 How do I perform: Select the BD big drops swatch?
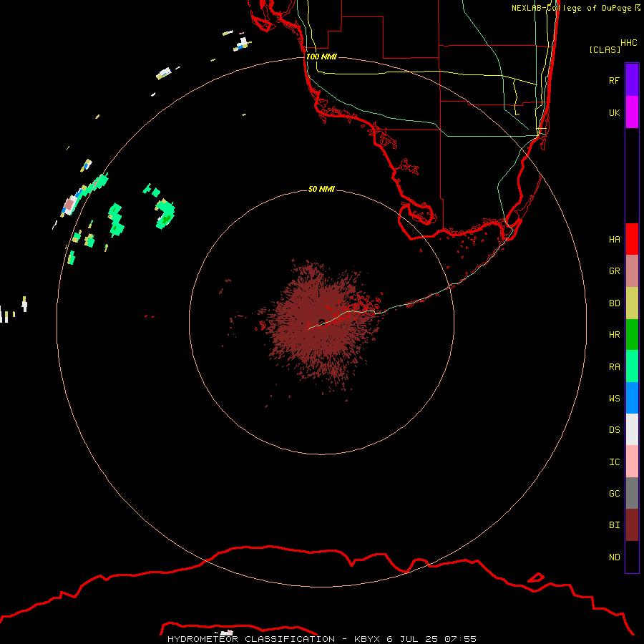coord(632,303)
